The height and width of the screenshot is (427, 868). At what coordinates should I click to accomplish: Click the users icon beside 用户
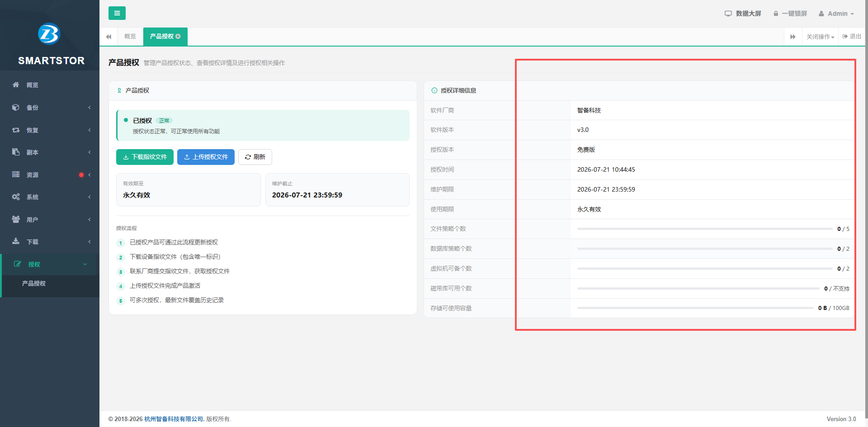tap(16, 219)
